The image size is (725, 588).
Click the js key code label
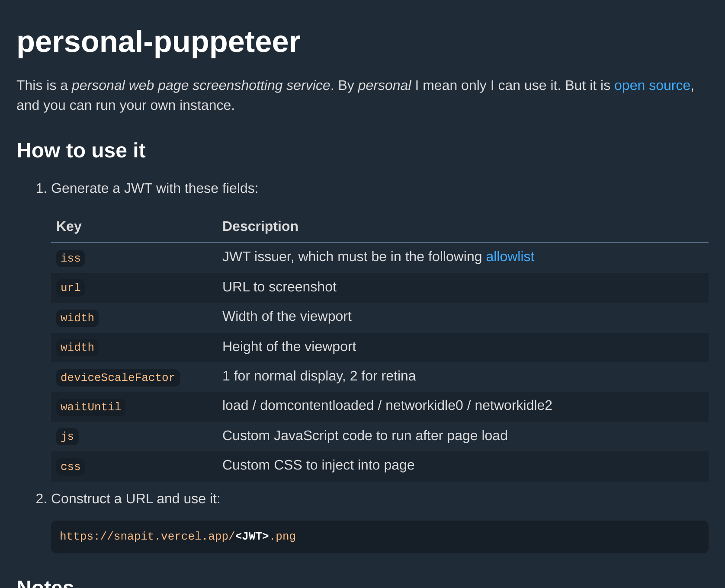tap(67, 436)
